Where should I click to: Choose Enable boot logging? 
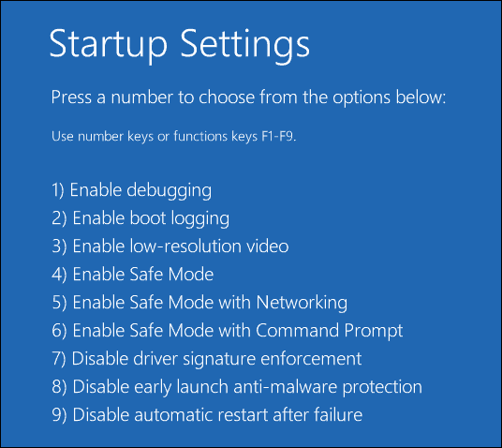[140, 218]
